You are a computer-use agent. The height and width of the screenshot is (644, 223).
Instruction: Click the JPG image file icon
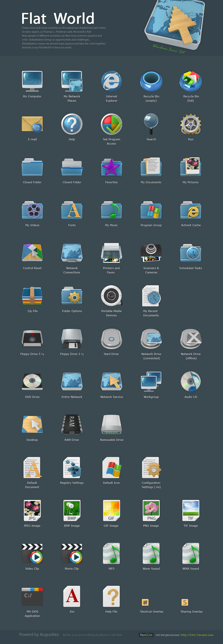coord(32,510)
